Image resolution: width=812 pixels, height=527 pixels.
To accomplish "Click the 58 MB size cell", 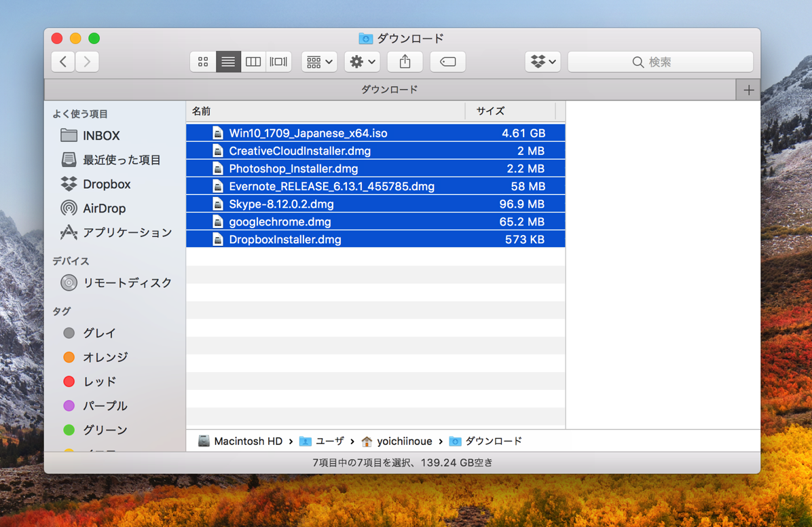I will (528, 186).
